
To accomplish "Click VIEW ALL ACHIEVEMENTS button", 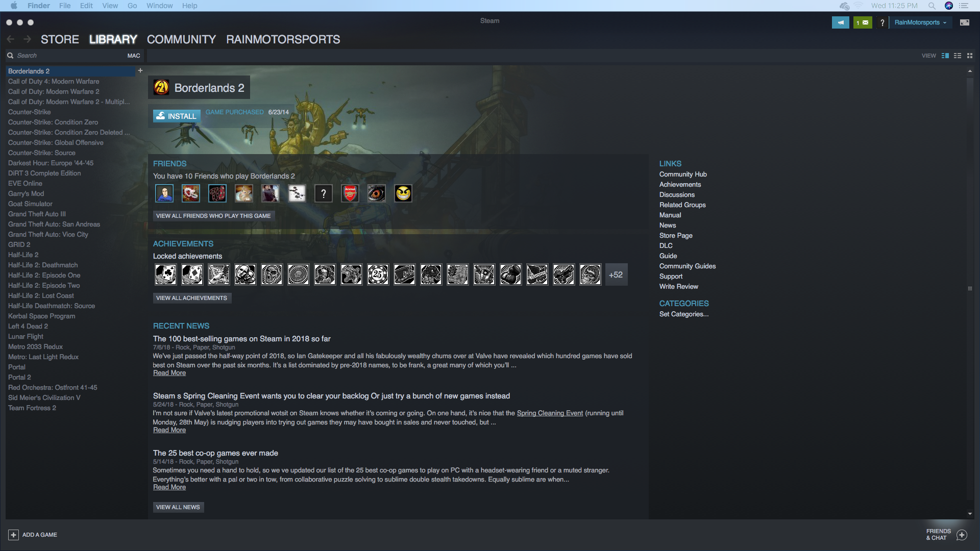I will (x=192, y=298).
